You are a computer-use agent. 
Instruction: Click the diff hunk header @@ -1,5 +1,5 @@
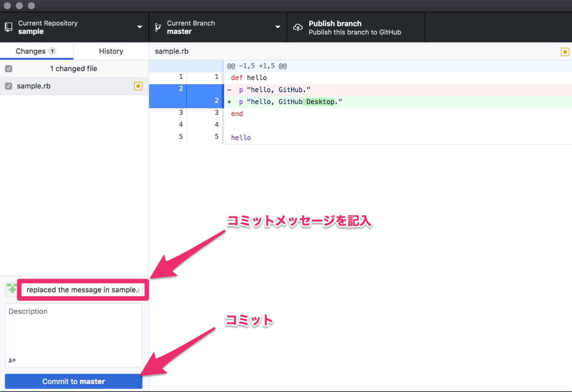coord(257,66)
